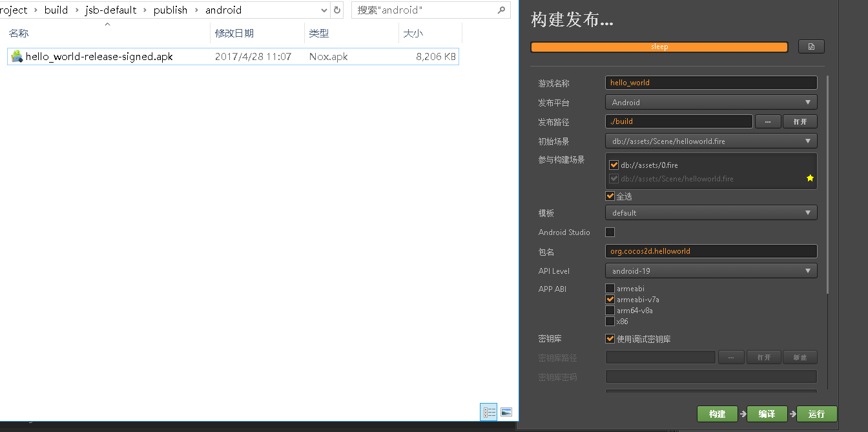The width and height of the screenshot is (868, 432).
Task: Click the '8,206 KB' size cell
Action: pyautogui.click(x=436, y=56)
